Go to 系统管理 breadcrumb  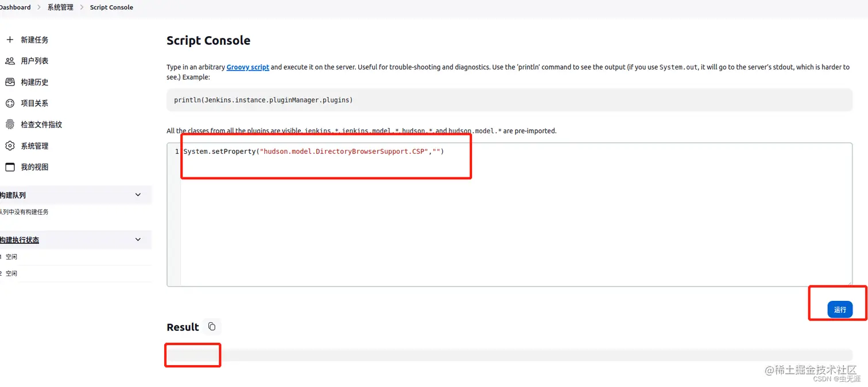point(60,7)
